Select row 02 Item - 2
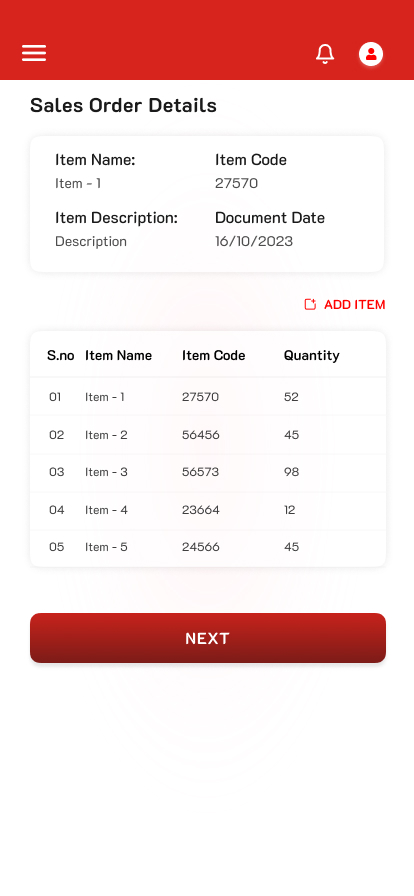414x896 pixels. pos(208,435)
